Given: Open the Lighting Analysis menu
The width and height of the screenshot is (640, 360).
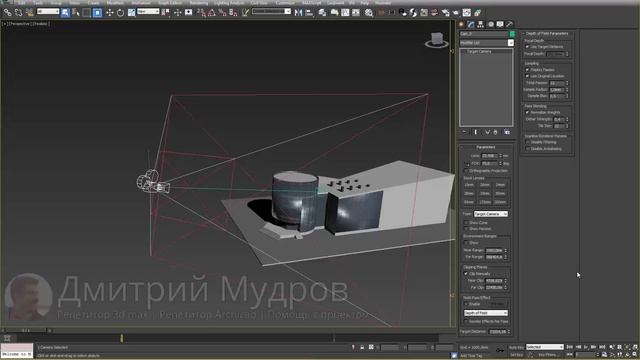Looking at the screenshot, I should point(229,2).
